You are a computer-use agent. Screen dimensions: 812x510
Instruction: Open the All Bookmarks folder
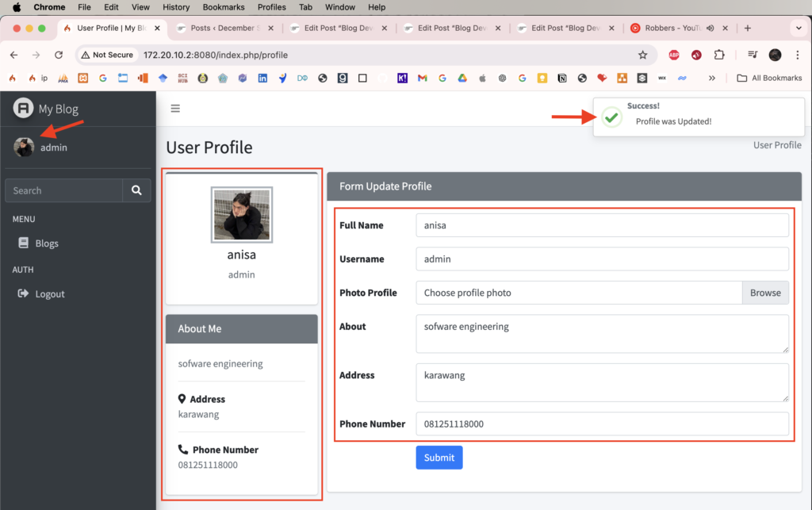[769, 78]
